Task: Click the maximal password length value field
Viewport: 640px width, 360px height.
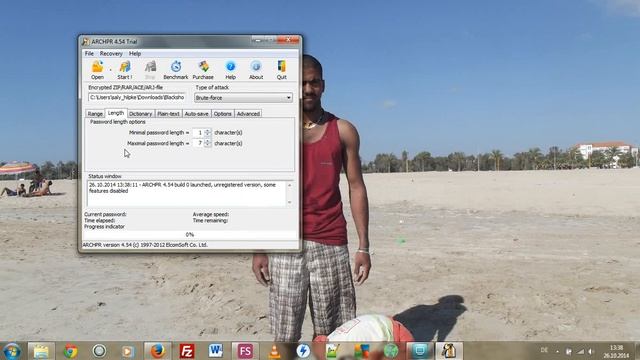Action: click(198, 143)
